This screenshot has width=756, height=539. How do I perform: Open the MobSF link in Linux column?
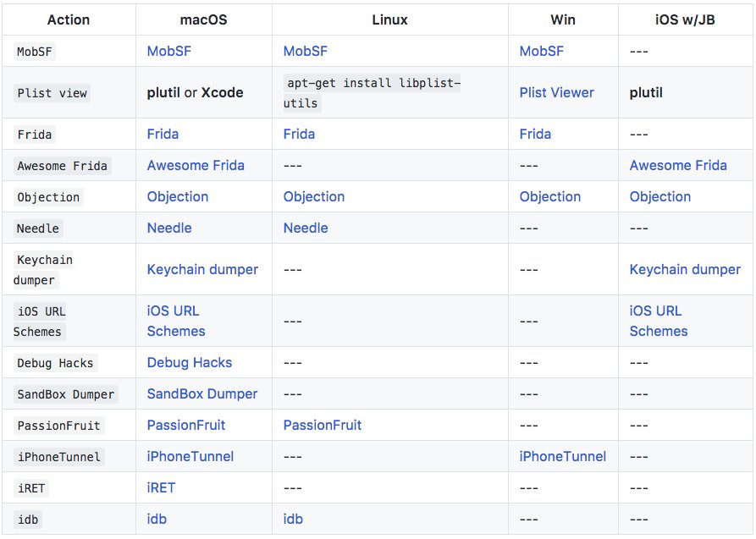pyautogui.click(x=306, y=51)
